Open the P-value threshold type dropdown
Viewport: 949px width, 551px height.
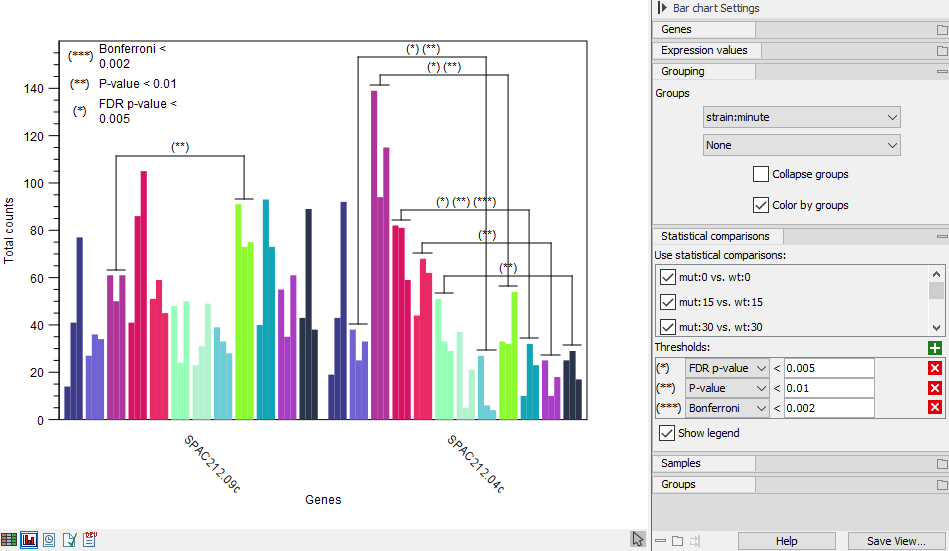point(727,388)
